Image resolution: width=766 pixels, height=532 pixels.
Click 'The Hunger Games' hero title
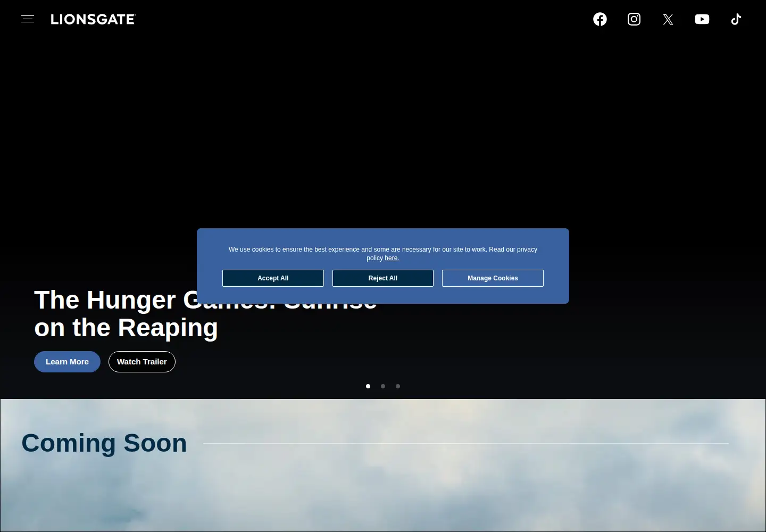205,314
